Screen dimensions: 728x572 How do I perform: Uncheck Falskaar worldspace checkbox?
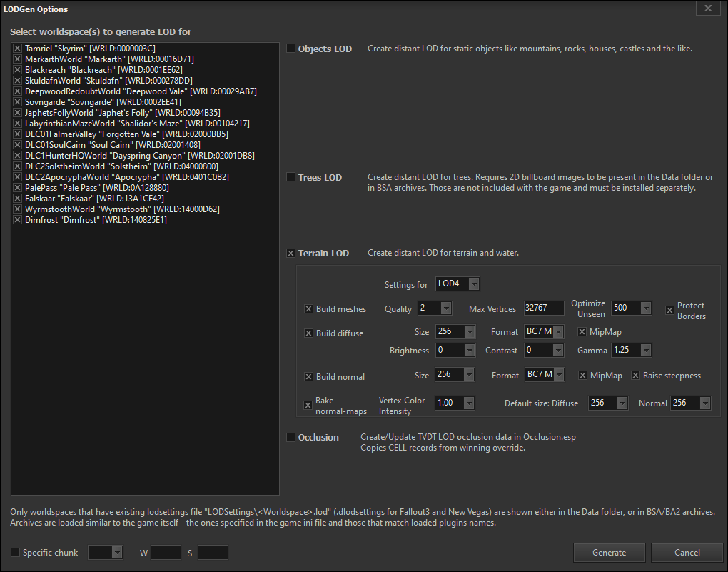coord(17,198)
